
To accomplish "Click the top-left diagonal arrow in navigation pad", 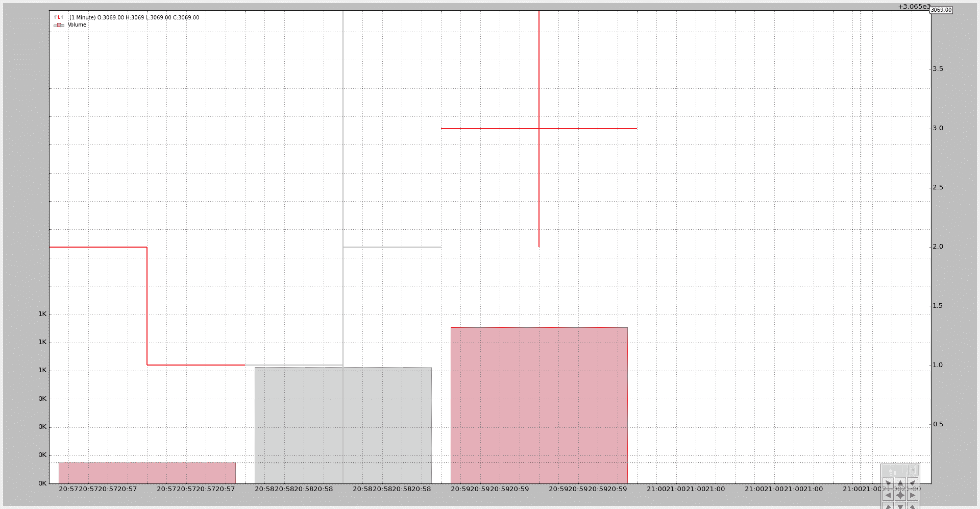I will [888, 483].
